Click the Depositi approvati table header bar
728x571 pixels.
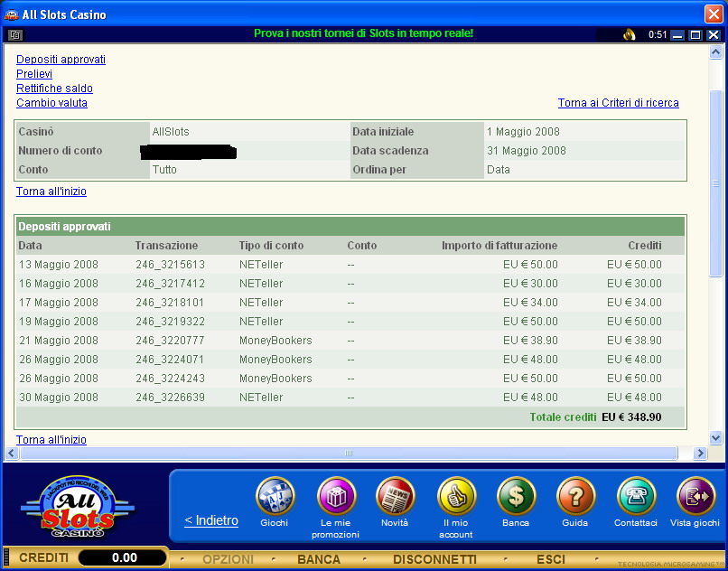pos(350,226)
